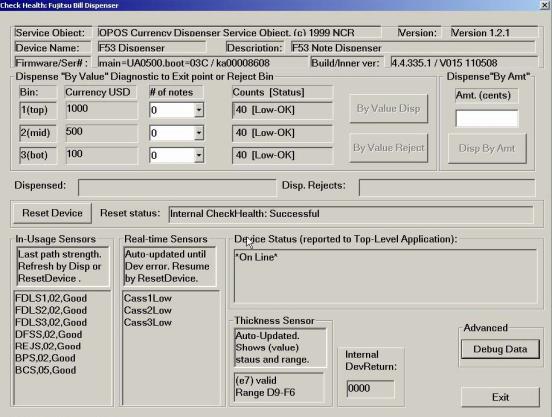Screen dimensions: 552x417
Task: Click the Reset status field showing Successful
Action: 351,214
